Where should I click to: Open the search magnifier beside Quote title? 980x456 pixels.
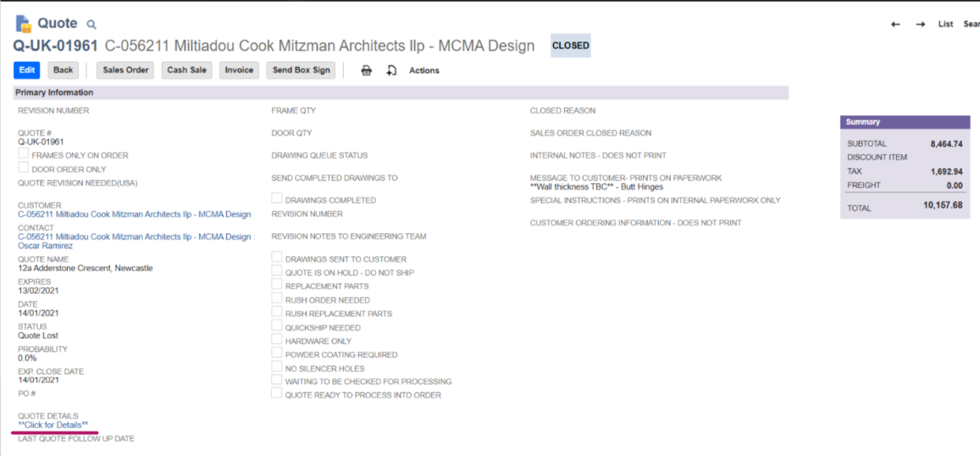point(91,25)
